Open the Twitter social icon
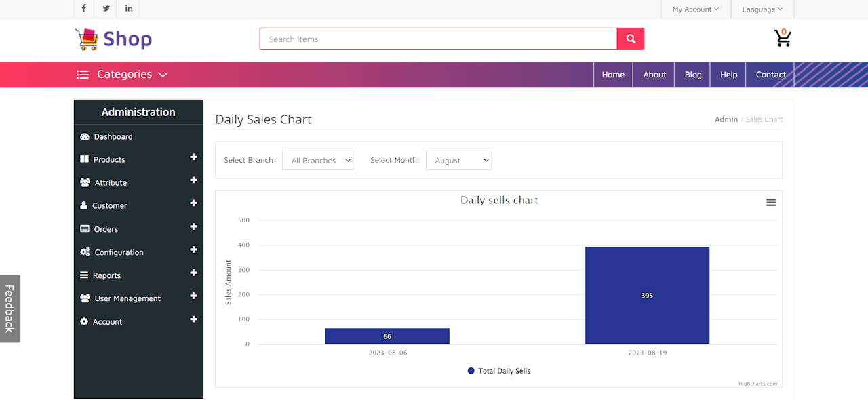This screenshot has height=400, width=868. pyautogui.click(x=106, y=8)
